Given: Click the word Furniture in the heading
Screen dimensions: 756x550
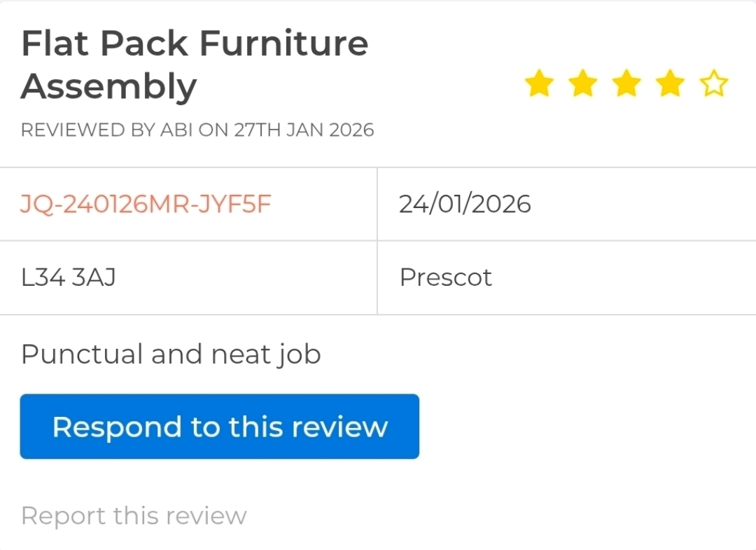Looking at the screenshot, I should pos(283,43).
